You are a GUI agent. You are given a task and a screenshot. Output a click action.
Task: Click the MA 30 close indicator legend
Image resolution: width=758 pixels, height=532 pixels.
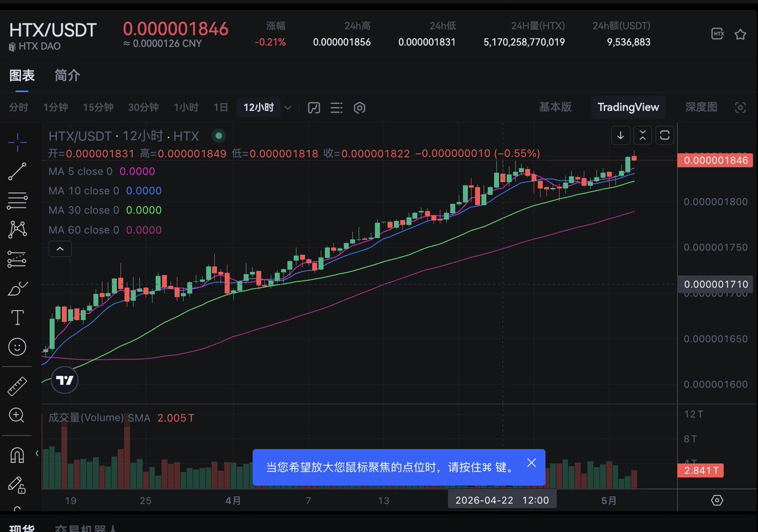pos(105,210)
